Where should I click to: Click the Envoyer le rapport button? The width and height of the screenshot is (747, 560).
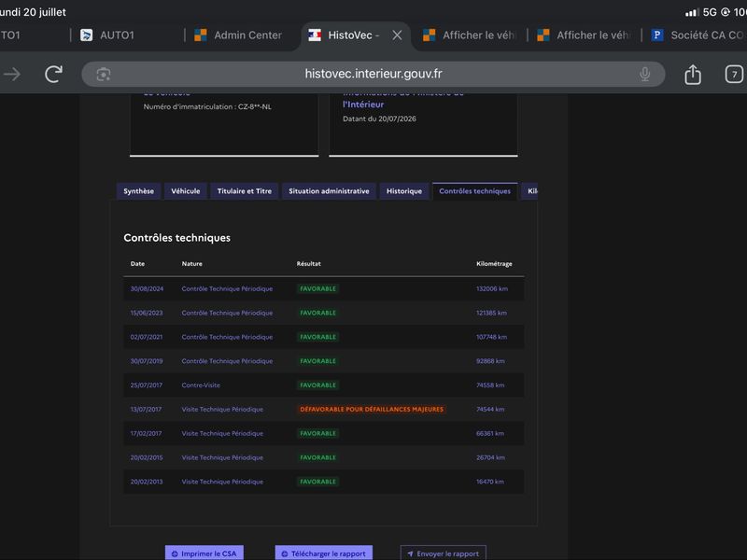coord(443,553)
